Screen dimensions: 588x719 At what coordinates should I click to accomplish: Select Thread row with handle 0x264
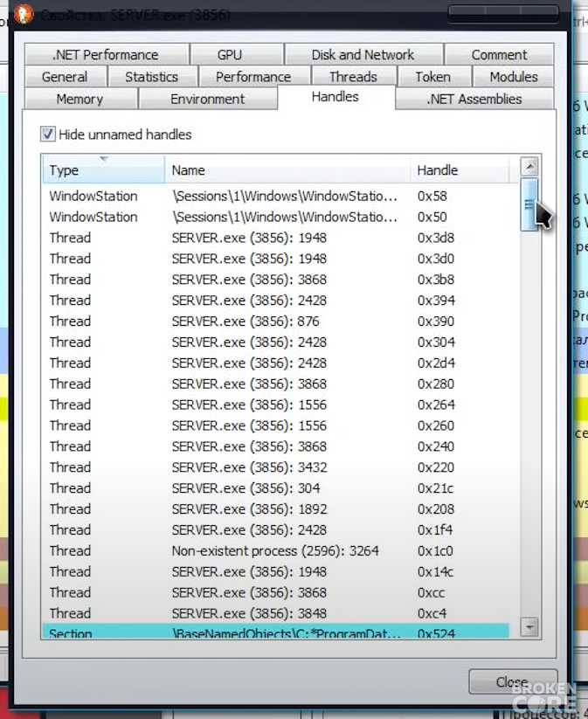tap(276, 404)
